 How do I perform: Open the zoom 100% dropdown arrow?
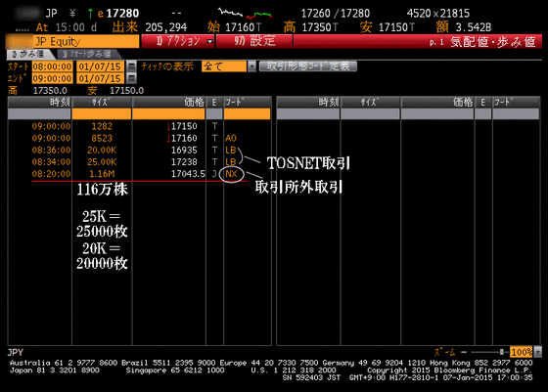[x=538, y=352]
